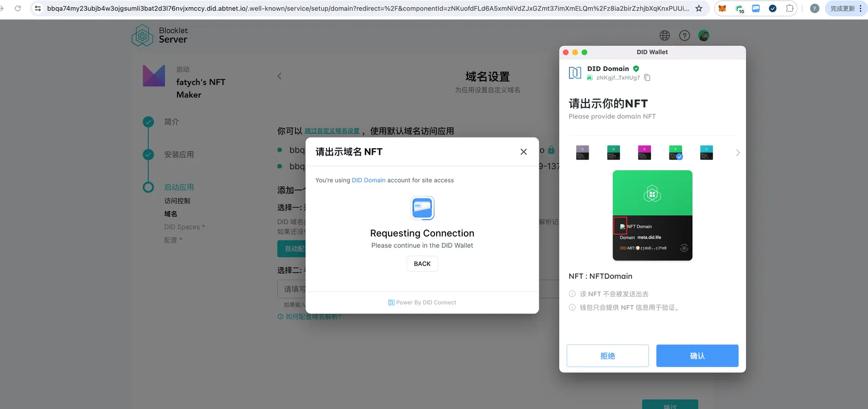The width and height of the screenshot is (868, 409).
Task: Open the 访问控制 sub-step
Action: (x=177, y=201)
